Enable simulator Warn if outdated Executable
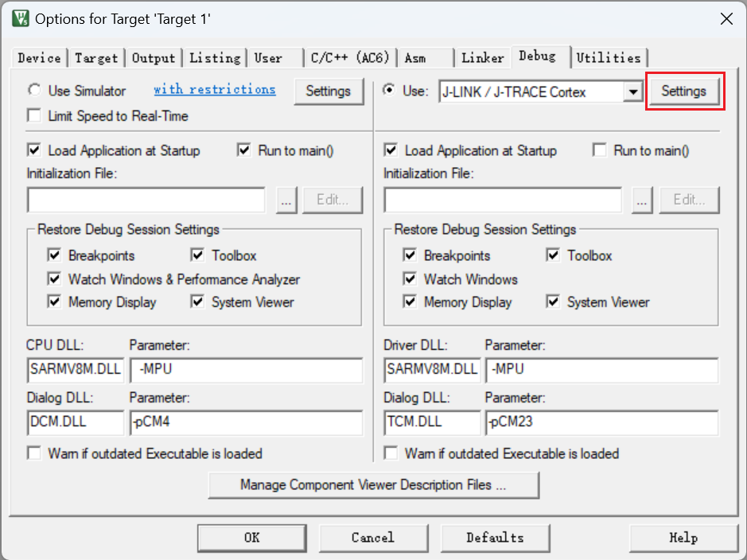 34,453
